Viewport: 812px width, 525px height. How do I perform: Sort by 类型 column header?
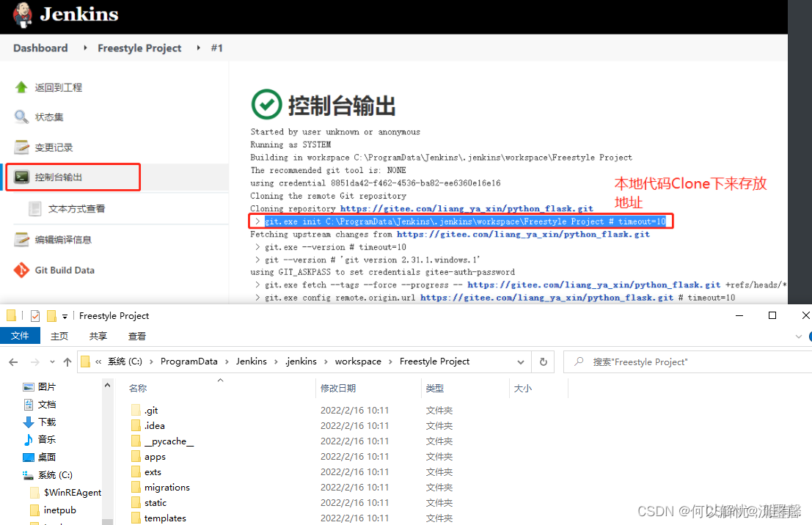coord(434,389)
